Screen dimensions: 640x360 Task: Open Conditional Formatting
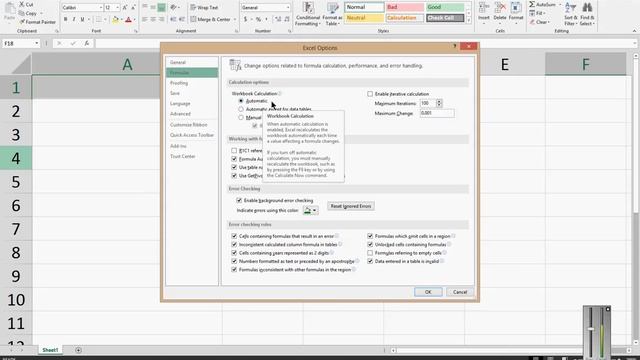[308, 14]
